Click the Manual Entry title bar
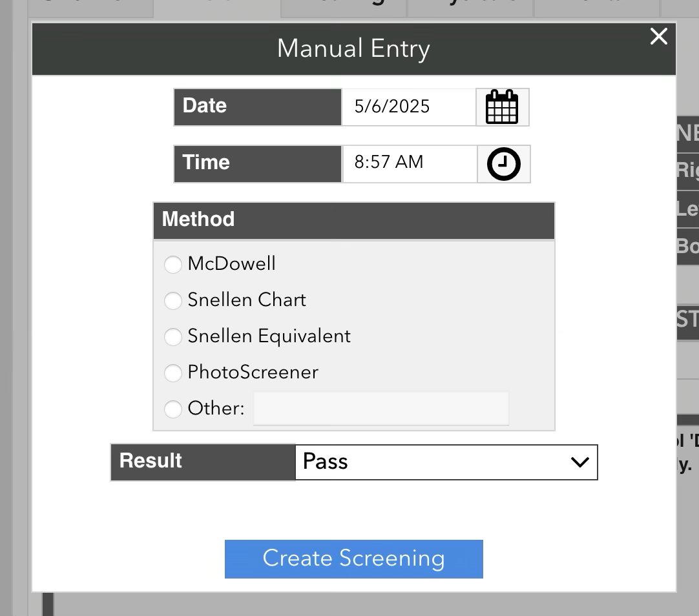The width and height of the screenshot is (699, 616). 353,48
